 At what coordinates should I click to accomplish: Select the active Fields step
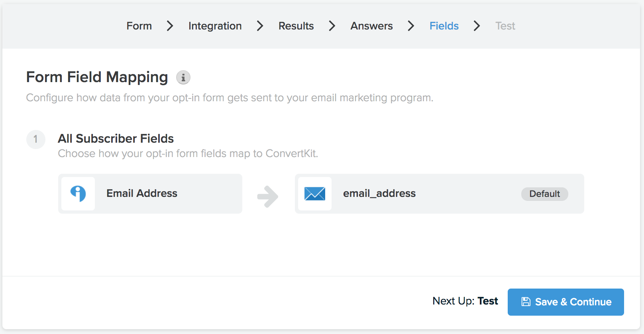pos(444,26)
